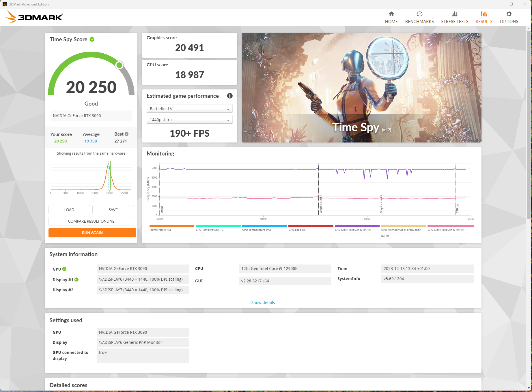
Task: Toggle Frame rate (FPS) legend in Monitoring
Action: [x=171, y=228]
